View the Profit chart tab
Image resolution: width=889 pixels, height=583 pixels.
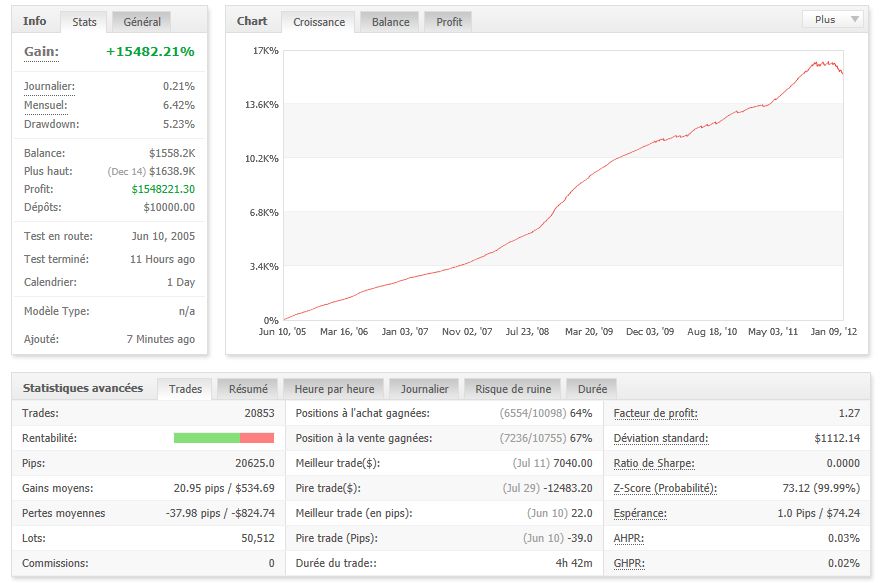(448, 22)
